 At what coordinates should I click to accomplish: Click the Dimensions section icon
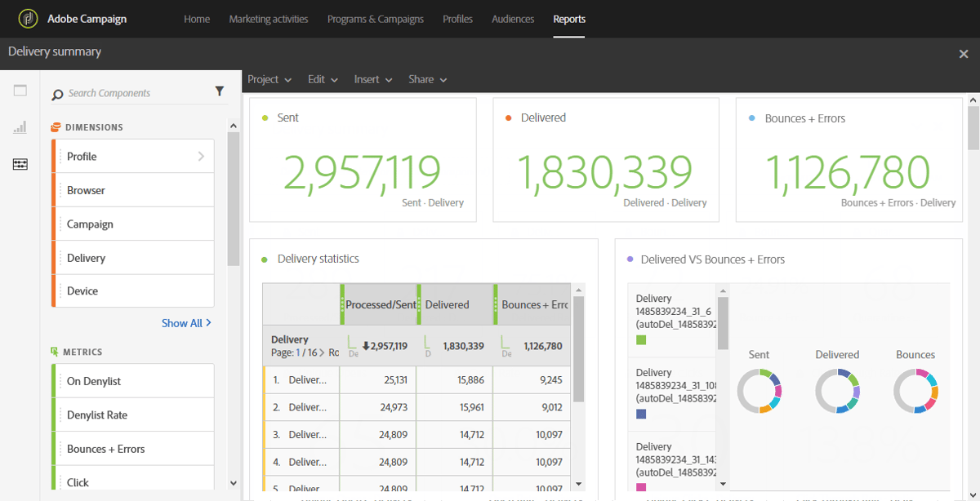click(55, 127)
